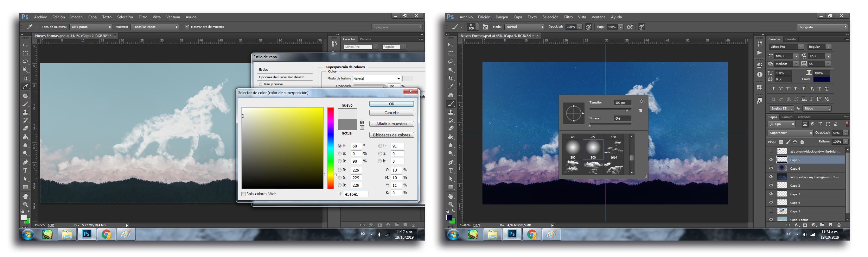Switch to Trazados tab in right window
The height and width of the screenshot is (257, 868).
[x=804, y=117]
